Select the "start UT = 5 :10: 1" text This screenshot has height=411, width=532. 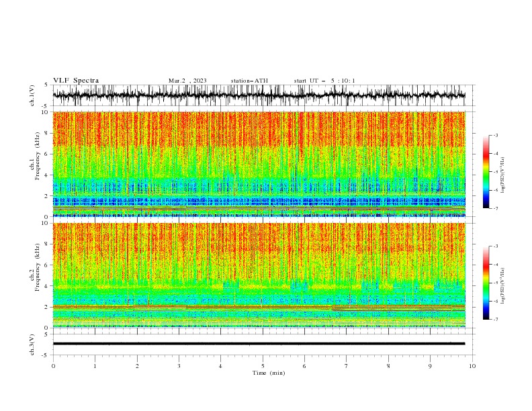[x=324, y=81]
